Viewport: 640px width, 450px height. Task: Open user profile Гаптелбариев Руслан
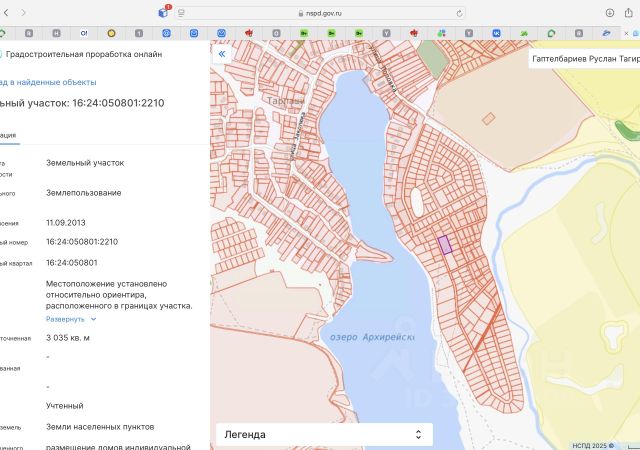[x=585, y=60]
